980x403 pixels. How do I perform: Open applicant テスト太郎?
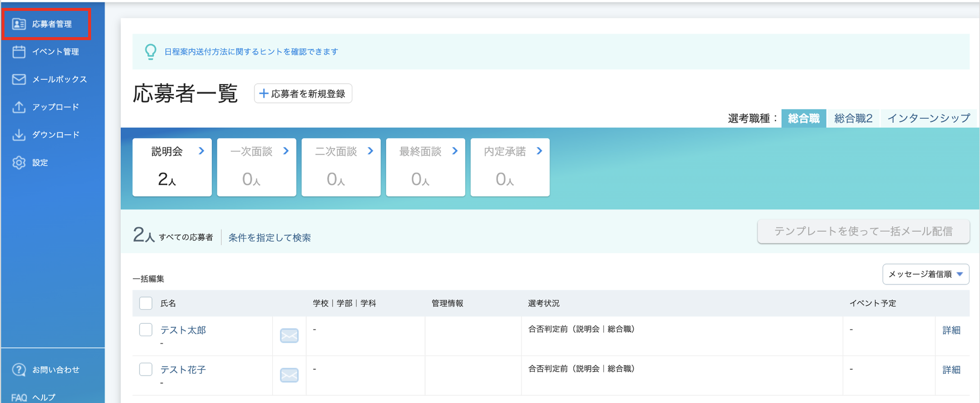click(x=183, y=330)
